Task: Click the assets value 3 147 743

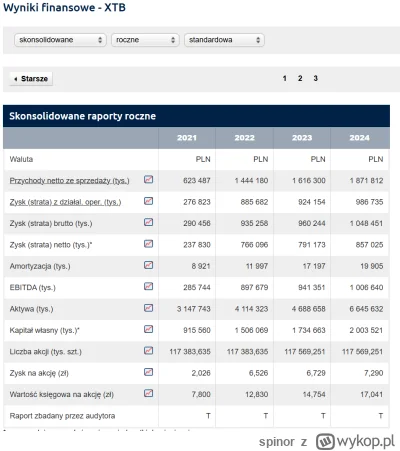Action: 194,309
